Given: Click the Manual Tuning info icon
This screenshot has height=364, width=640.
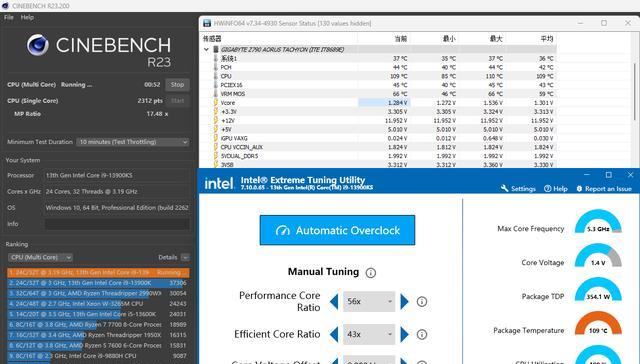Looking at the screenshot, I should pyautogui.click(x=371, y=273).
